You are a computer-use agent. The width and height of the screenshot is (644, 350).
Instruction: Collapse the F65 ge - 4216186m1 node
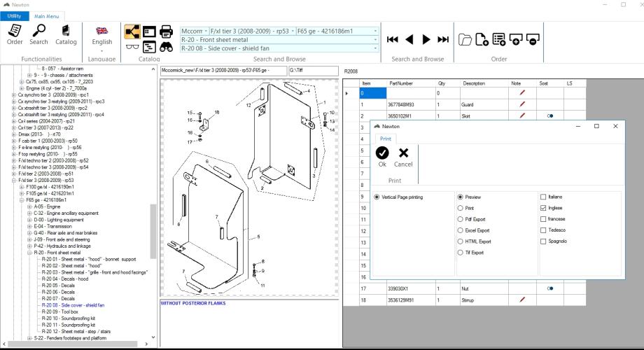(21, 199)
